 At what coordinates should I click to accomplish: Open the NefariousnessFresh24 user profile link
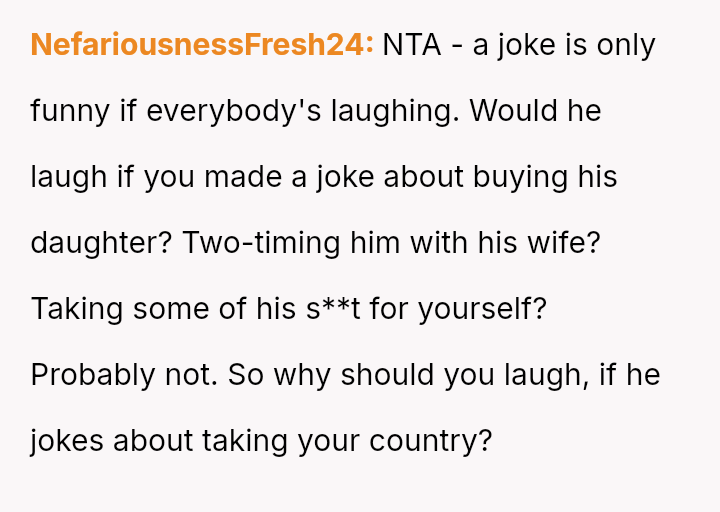click(x=202, y=45)
